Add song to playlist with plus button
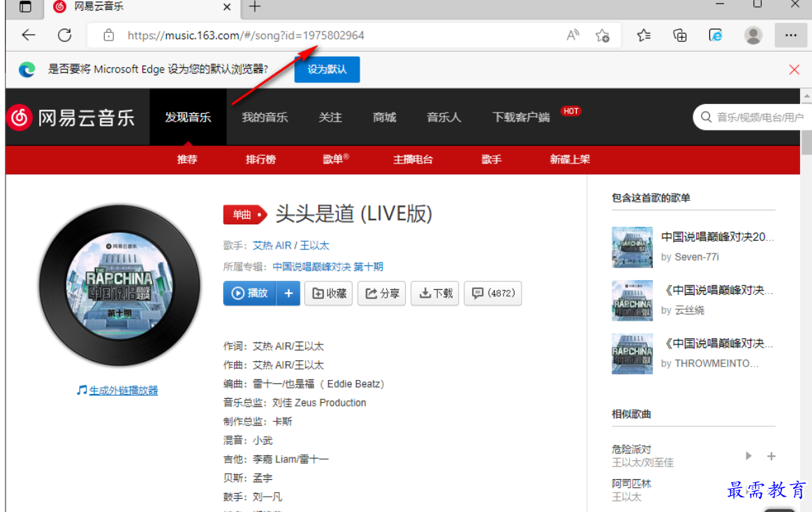812x512 pixels. 288,293
